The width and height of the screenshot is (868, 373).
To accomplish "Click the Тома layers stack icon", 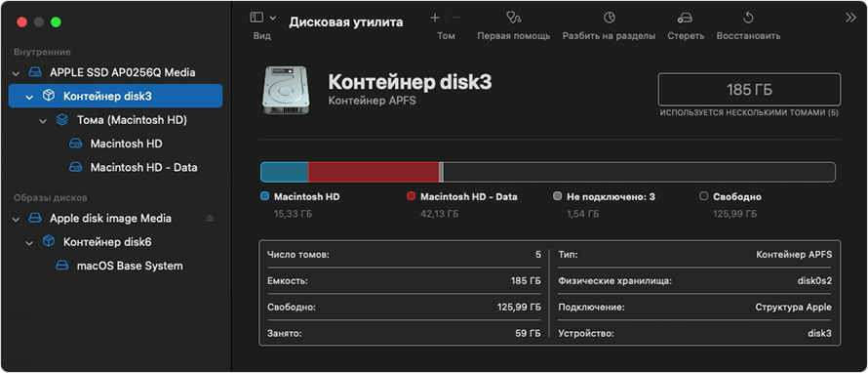I will [62, 120].
